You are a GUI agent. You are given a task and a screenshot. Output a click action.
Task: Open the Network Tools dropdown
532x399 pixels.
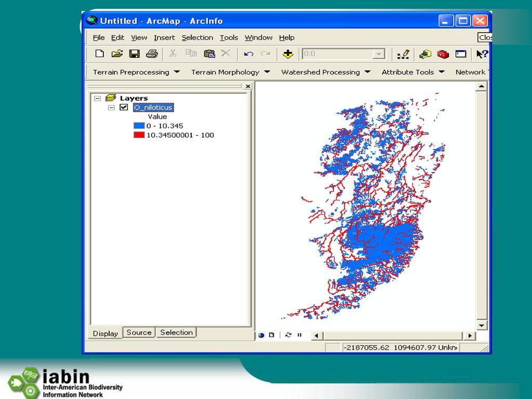tap(472, 72)
